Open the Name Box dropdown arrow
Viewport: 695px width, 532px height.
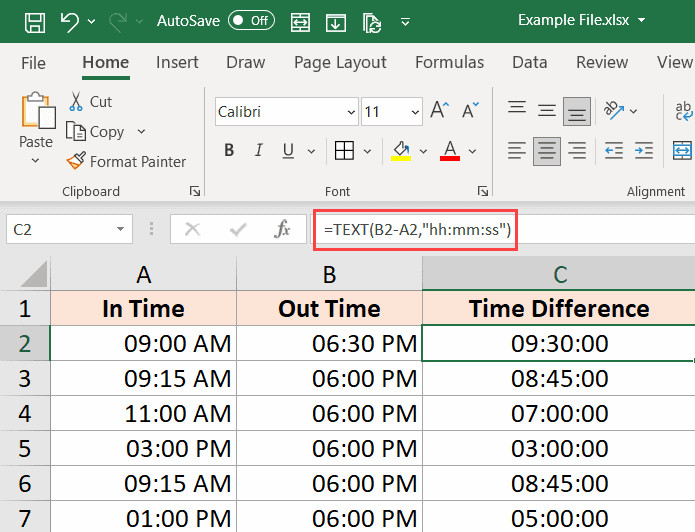121,230
